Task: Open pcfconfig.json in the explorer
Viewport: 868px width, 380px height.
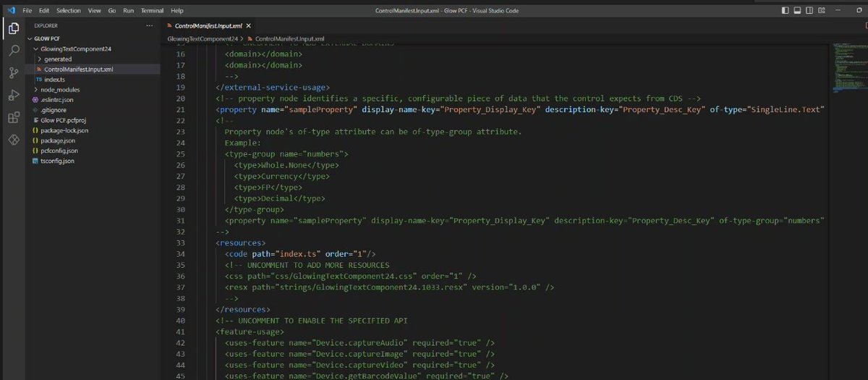Action: [59, 151]
